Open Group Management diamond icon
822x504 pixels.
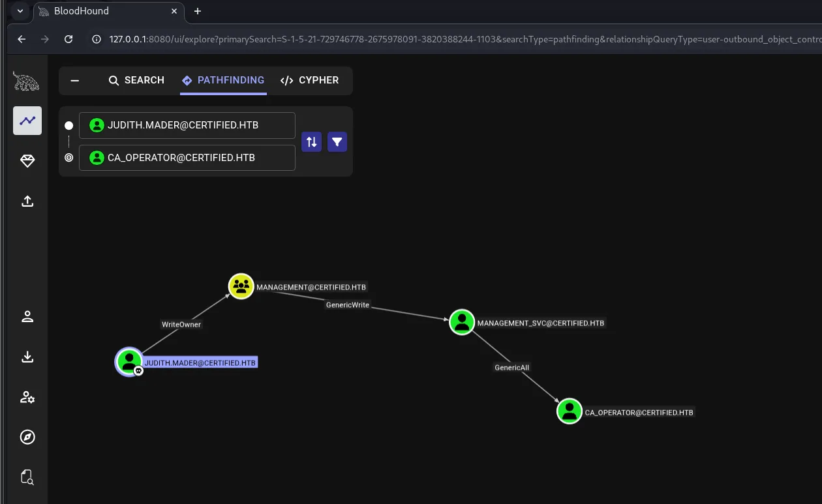[27, 162]
